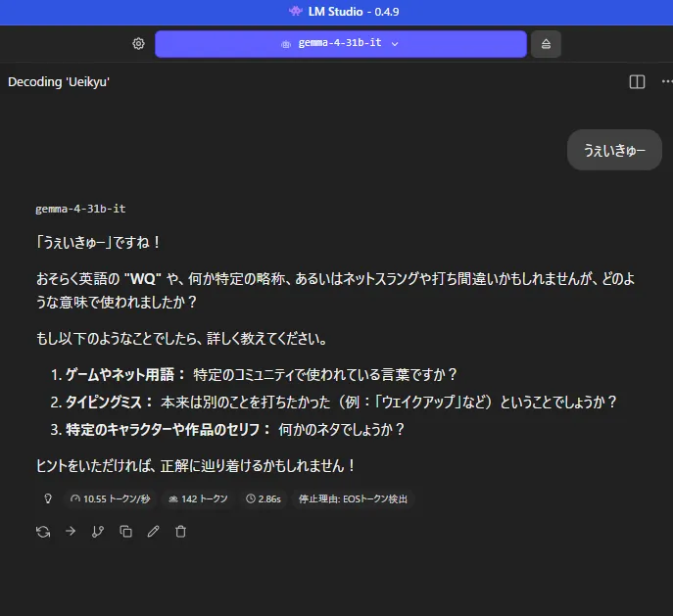The width and height of the screenshot is (673, 616).
Task: Click the chat title Decoding 'Ueikyu'
Action: pyautogui.click(x=59, y=82)
